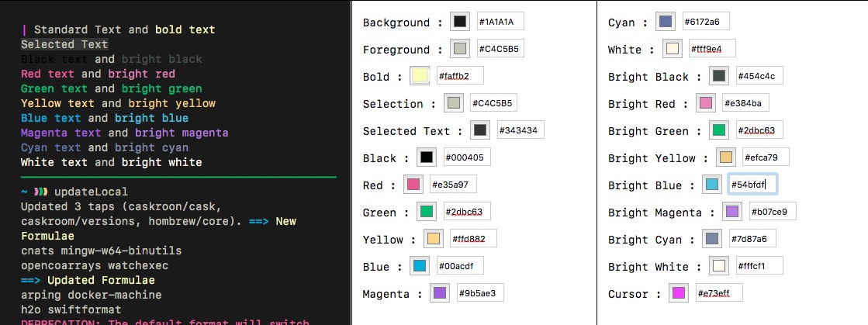Click the Background hex field #1A1A1A
The image size is (868, 325).
pos(500,22)
